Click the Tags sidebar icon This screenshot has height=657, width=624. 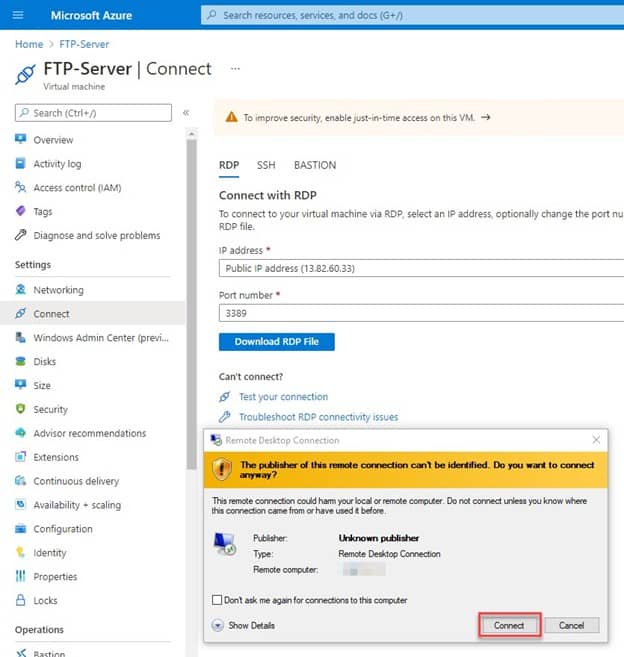click(x=21, y=211)
